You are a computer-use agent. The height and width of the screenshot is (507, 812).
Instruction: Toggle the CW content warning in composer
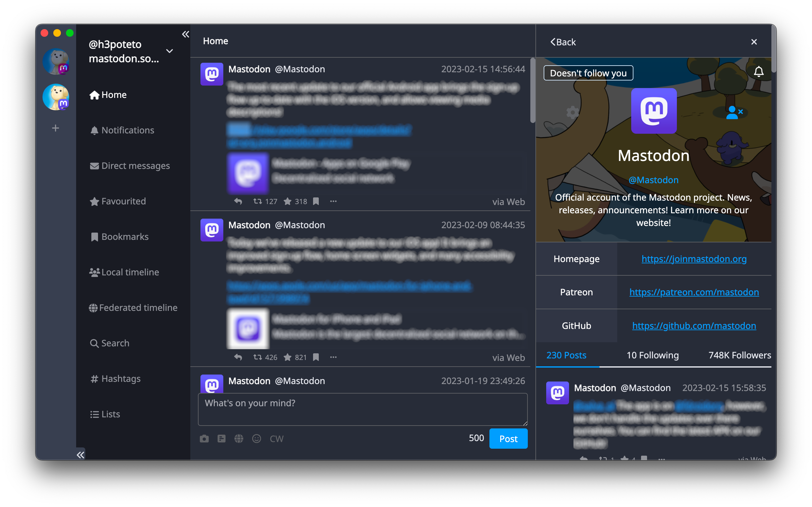click(278, 438)
